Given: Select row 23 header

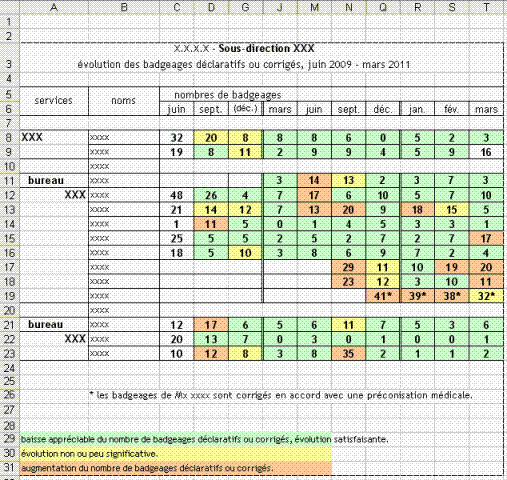Looking at the screenshot, I should (x=10, y=353).
